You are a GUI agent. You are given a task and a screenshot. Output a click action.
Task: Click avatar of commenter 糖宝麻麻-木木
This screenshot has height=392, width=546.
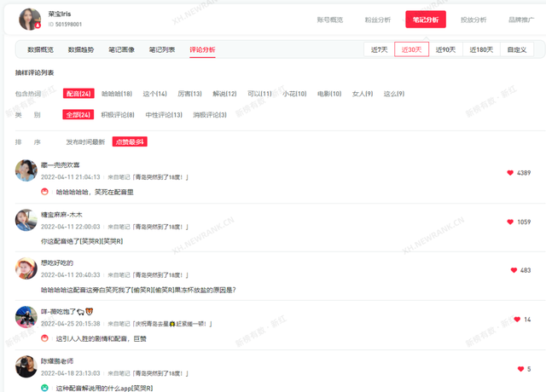[x=26, y=220]
